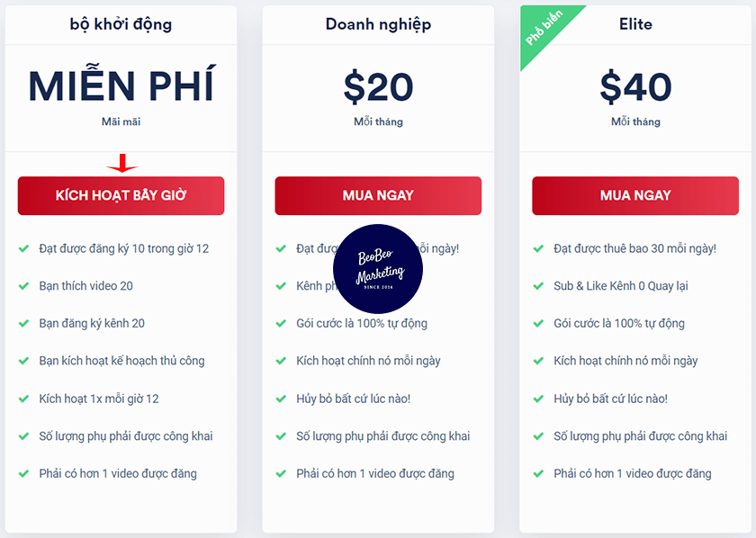
Task: Click the $20 price label
Action: 378,87
